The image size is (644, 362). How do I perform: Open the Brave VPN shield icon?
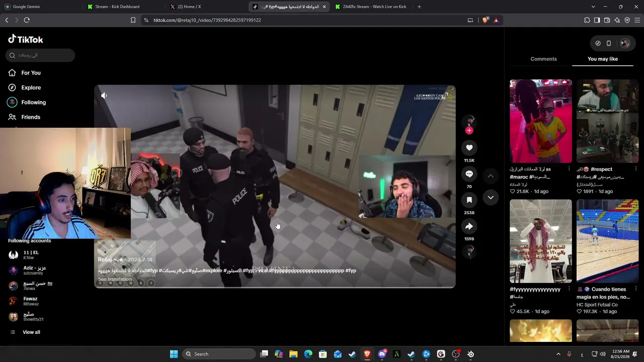click(x=627, y=20)
